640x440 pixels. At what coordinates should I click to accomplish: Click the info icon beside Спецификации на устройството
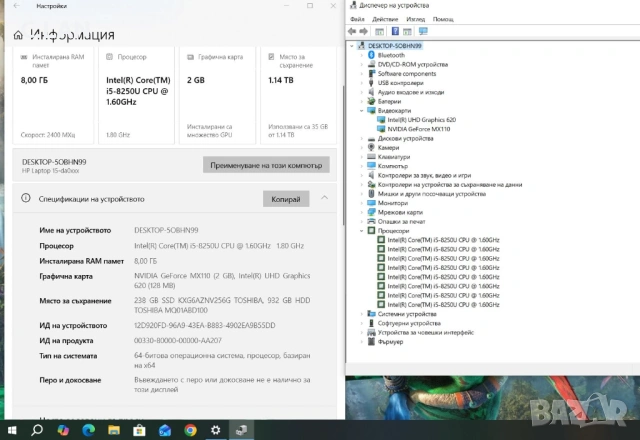tap(26, 198)
